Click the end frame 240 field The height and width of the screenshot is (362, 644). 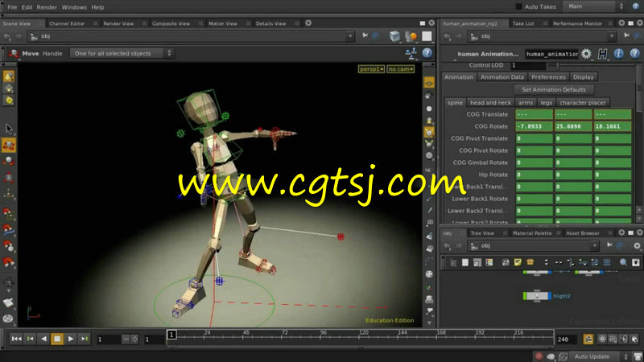click(567, 339)
